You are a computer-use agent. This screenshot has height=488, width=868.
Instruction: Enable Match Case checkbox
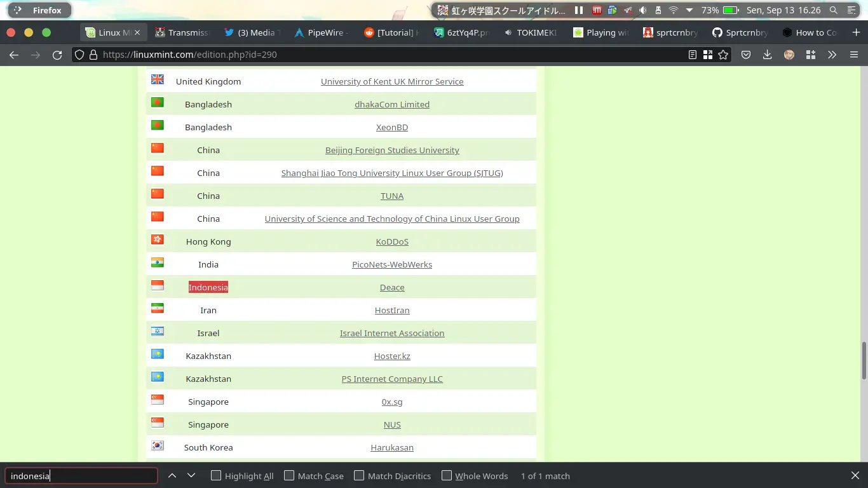tap(289, 475)
